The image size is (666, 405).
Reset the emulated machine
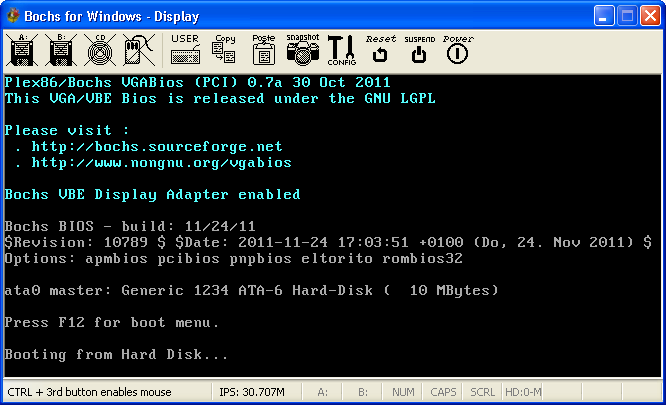click(381, 50)
